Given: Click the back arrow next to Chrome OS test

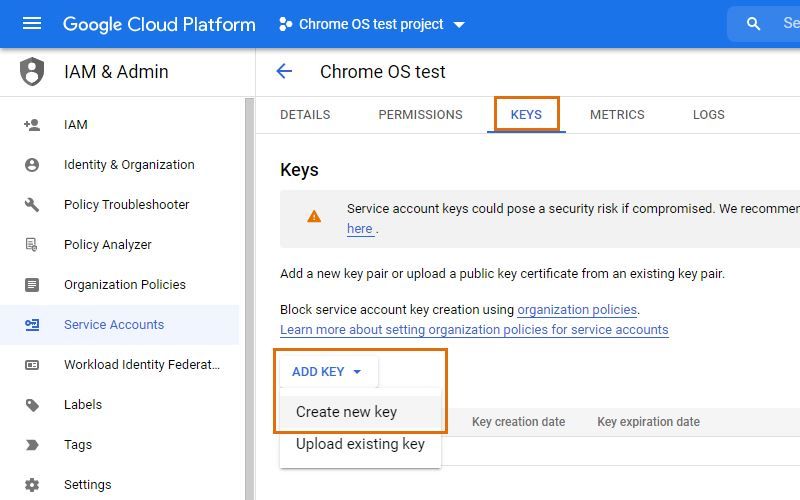Looking at the screenshot, I should (284, 71).
